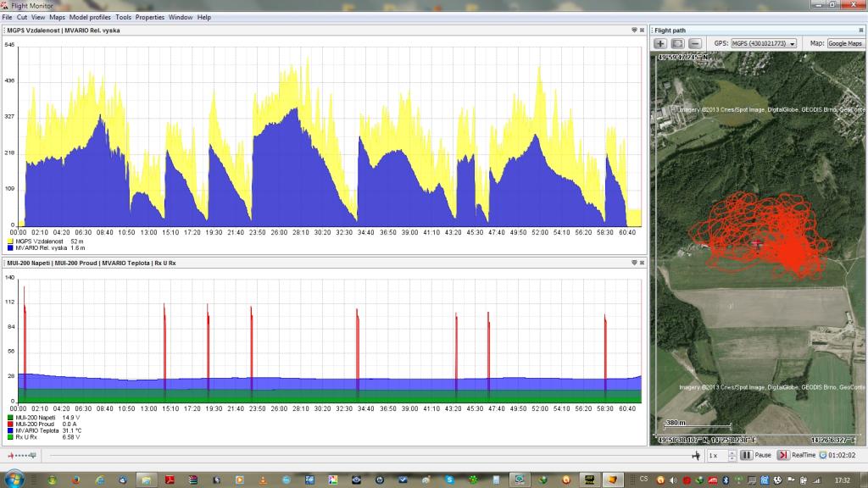868x488 pixels.
Task: Click the RealTime mode icon
Action: pos(783,455)
